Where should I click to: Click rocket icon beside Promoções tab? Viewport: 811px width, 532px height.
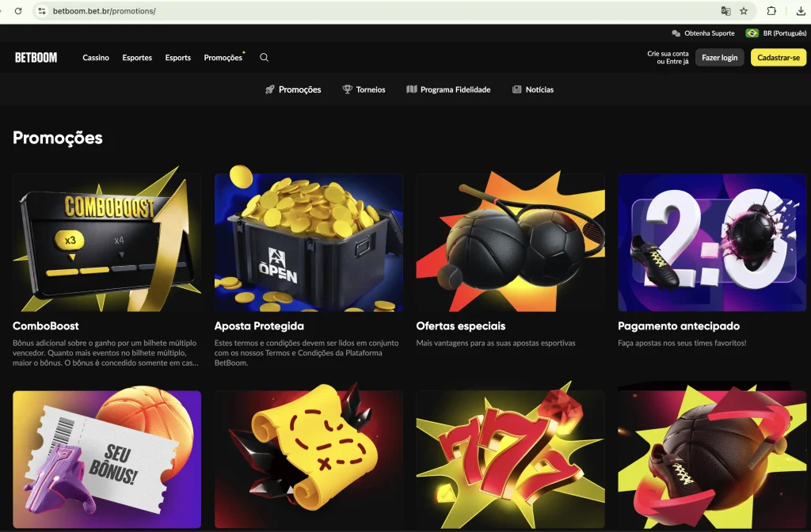coord(269,89)
